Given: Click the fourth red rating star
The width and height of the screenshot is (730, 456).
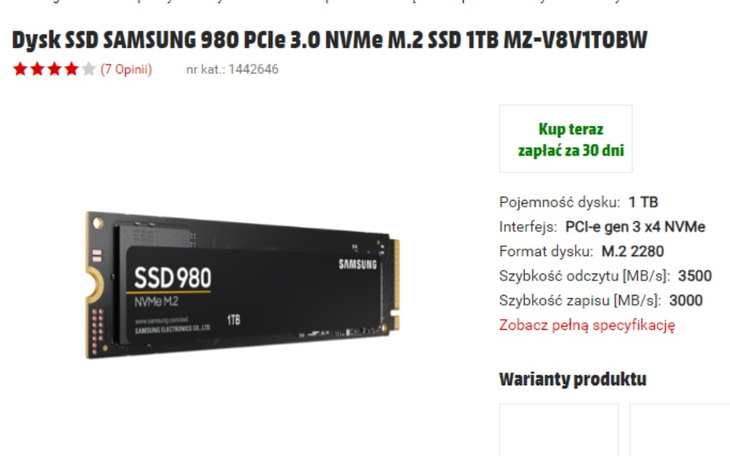Looking at the screenshot, I should coord(71,69).
